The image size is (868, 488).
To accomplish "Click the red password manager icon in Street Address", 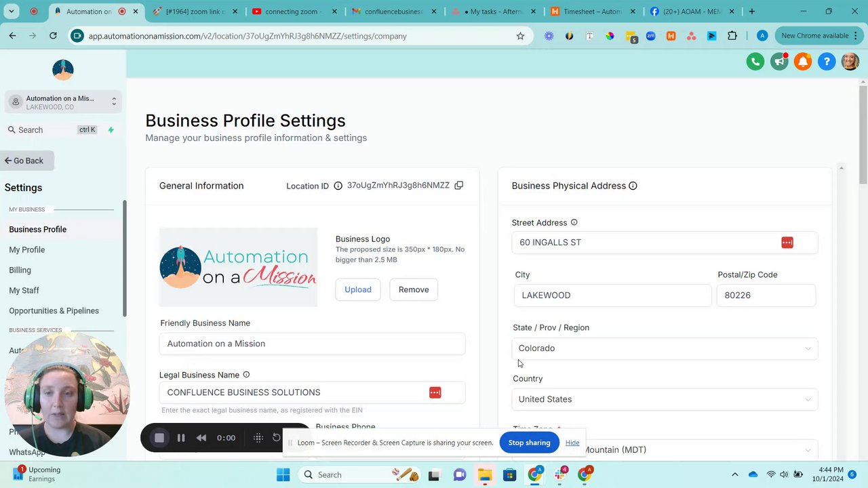I will coord(787,243).
